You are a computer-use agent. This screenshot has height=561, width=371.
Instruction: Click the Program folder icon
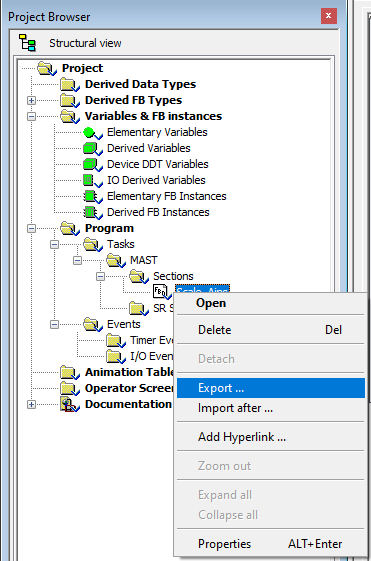(x=69, y=228)
